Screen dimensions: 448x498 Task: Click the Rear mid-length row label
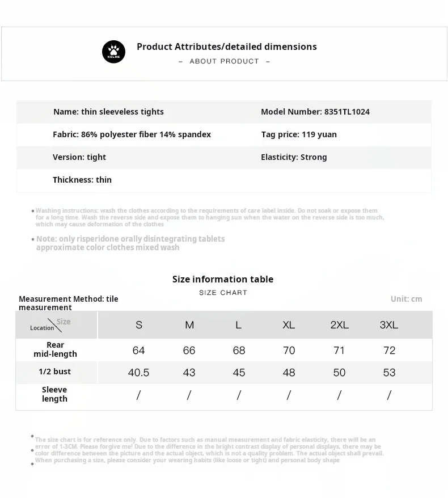point(55,349)
